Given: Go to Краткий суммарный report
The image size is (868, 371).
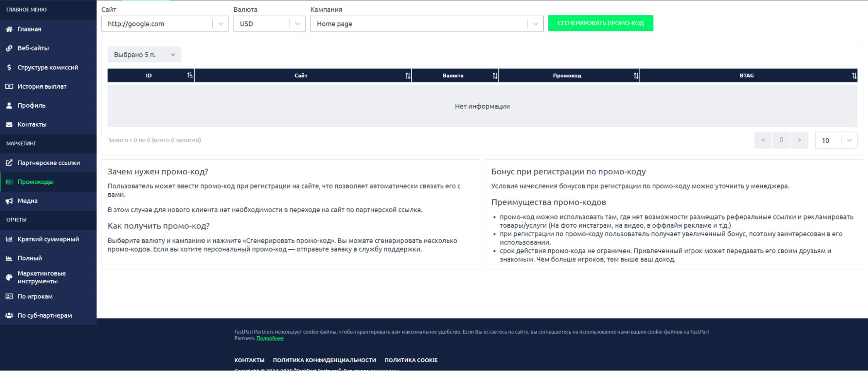Looking at the screenshot, I should [x=48, y=239].
